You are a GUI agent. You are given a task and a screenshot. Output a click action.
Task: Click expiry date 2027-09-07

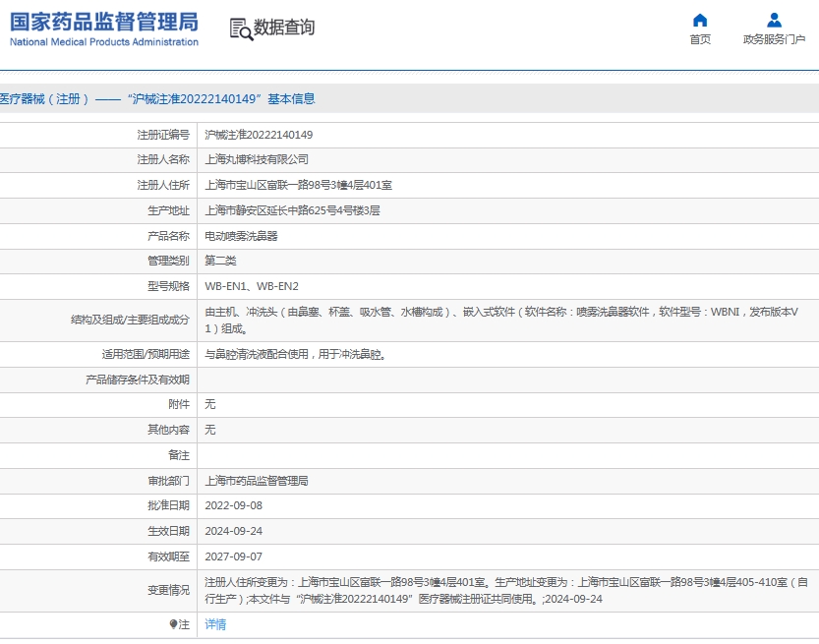[x=233, y=556]
